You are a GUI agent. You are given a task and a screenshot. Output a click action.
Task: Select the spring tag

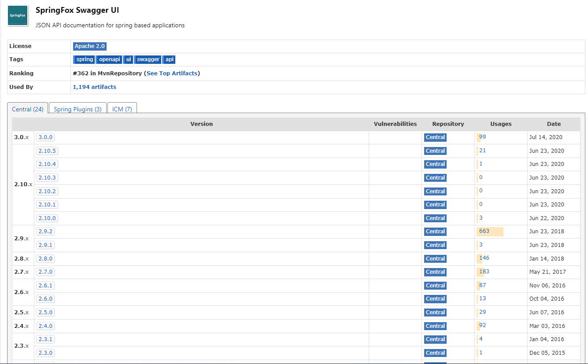pos(85,59)
